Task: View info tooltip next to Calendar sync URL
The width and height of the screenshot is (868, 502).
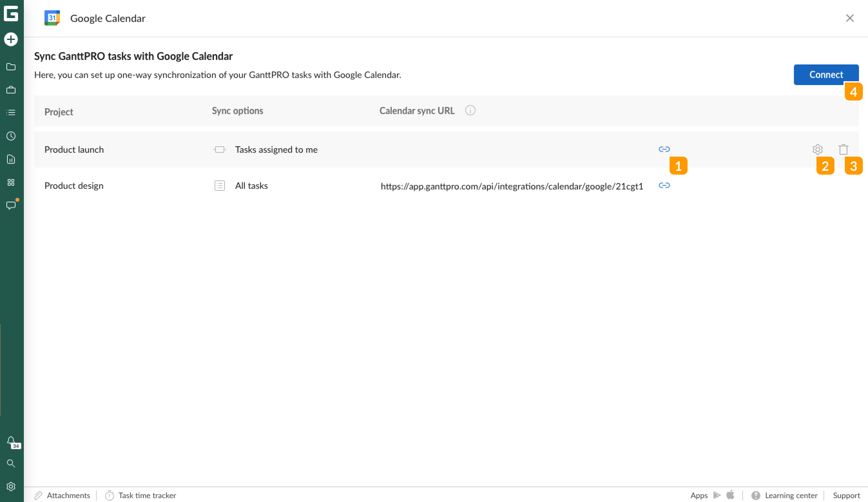Action: coord(470,110)
